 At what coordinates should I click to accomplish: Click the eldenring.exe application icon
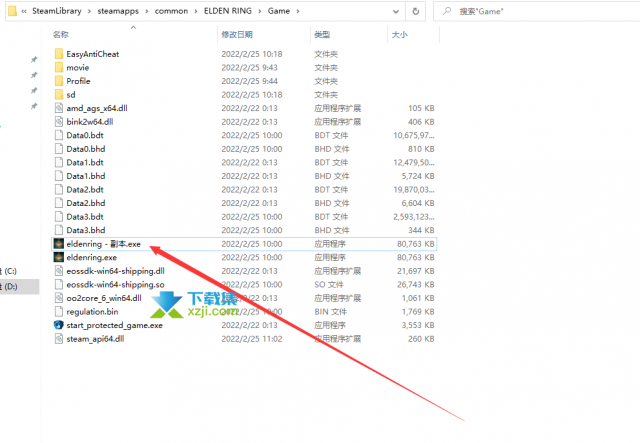pos(59,257)
